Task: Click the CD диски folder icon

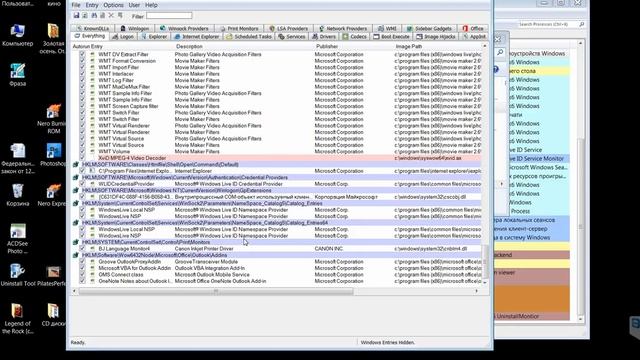Action: coord(53,311)
